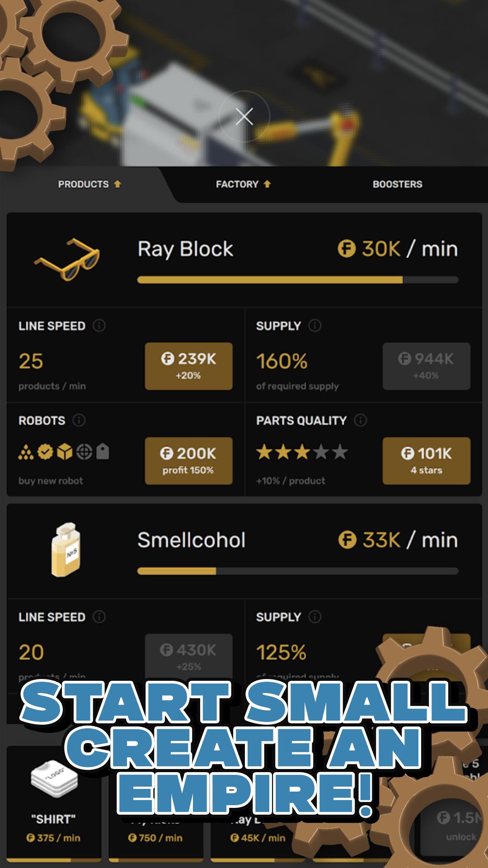Open the Supply info icon for Ray Block
This screenshot has height=868, width=488.
pos(315,325)
